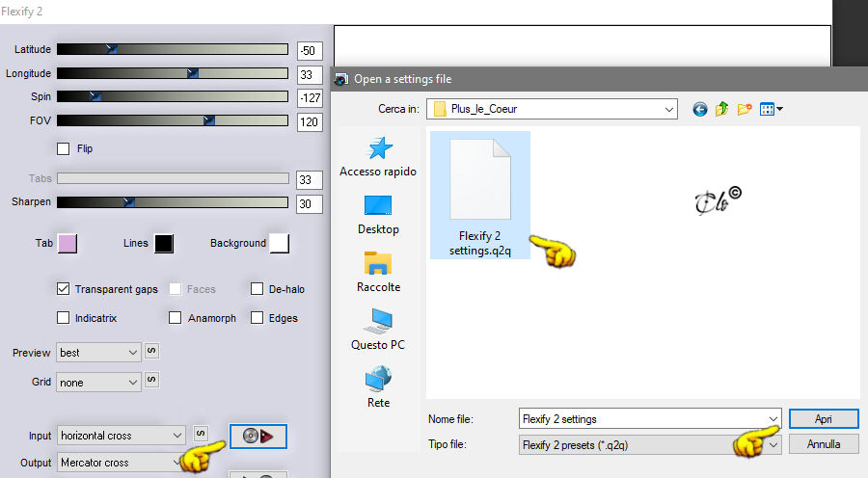868x478 pixels.
Task: Click the Annulla button
Action: [x=824, y=444]
